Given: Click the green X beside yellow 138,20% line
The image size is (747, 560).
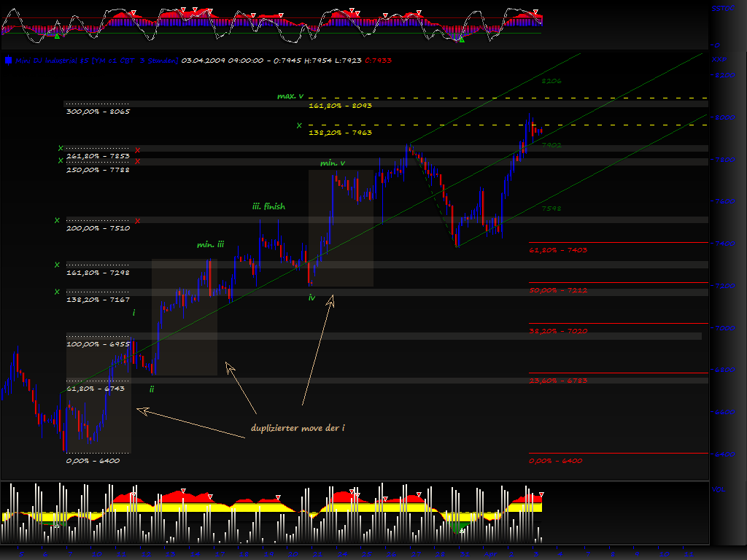Looking at the screenshot, I should point(299,125).
